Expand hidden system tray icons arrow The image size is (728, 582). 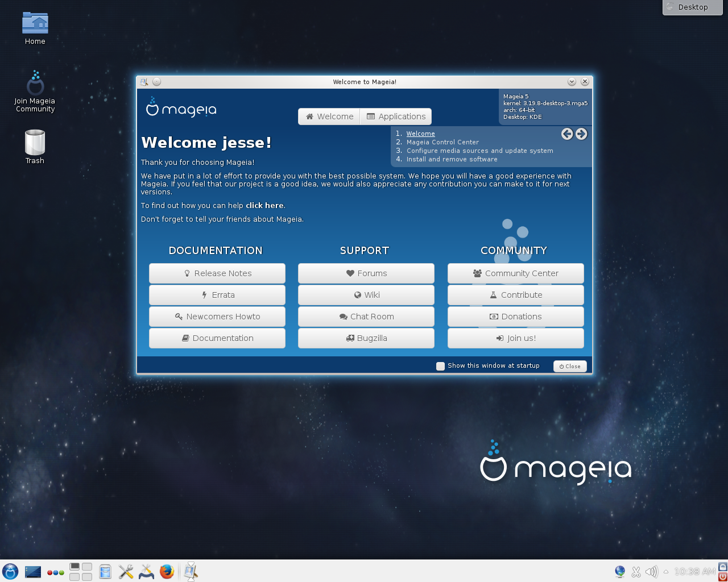click(x=666, y=572)
